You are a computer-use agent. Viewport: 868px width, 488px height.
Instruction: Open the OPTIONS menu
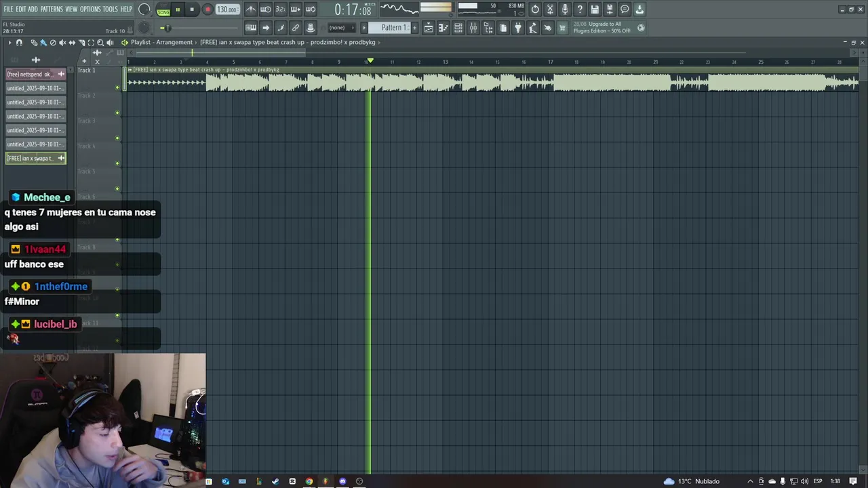click(90, 9)
